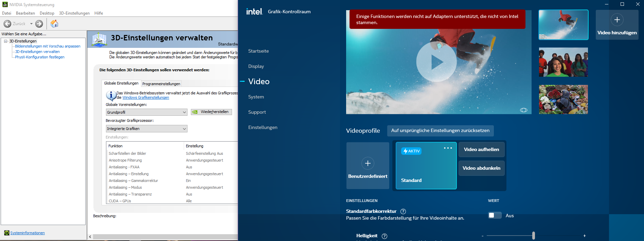Select Globale Einstellungen tab
The height and width of the screenshot is (241, 644).
coord(121,83)
